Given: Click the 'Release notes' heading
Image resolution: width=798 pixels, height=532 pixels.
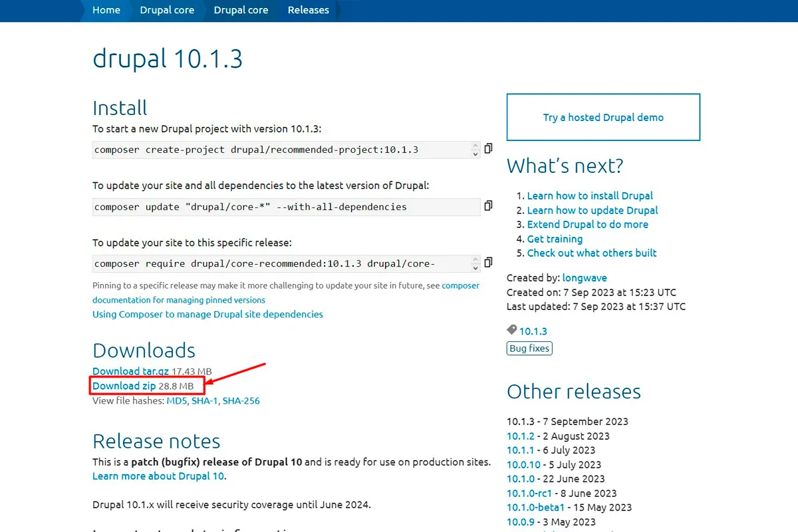Looking at the screenshot, I should 156,442.
